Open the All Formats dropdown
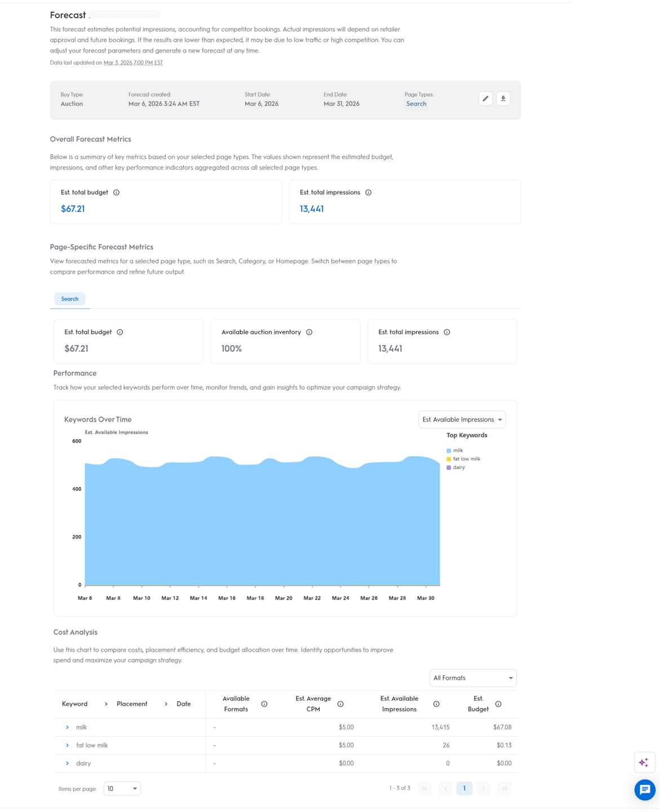Viewport: 660px width, 812px height. pyautogui.click(x=473, y=678)
